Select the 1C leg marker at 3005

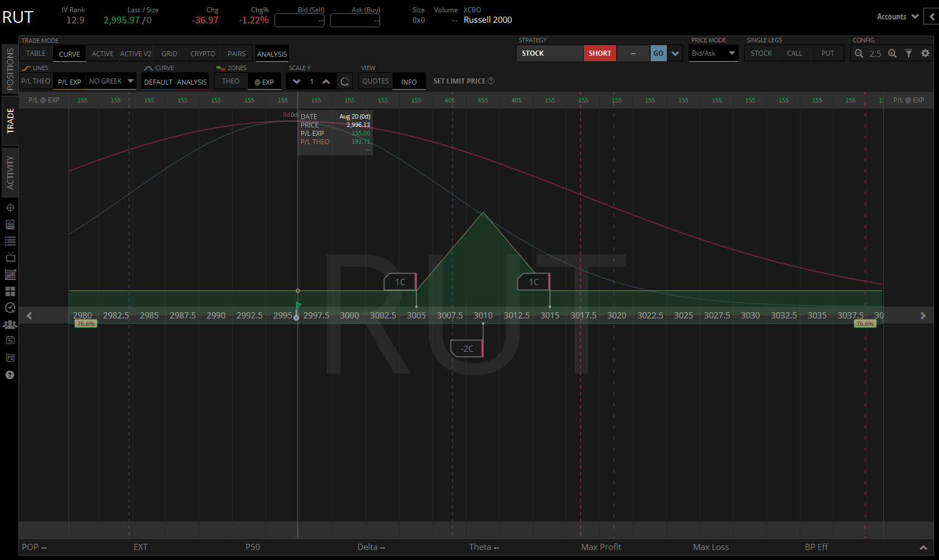400,282
